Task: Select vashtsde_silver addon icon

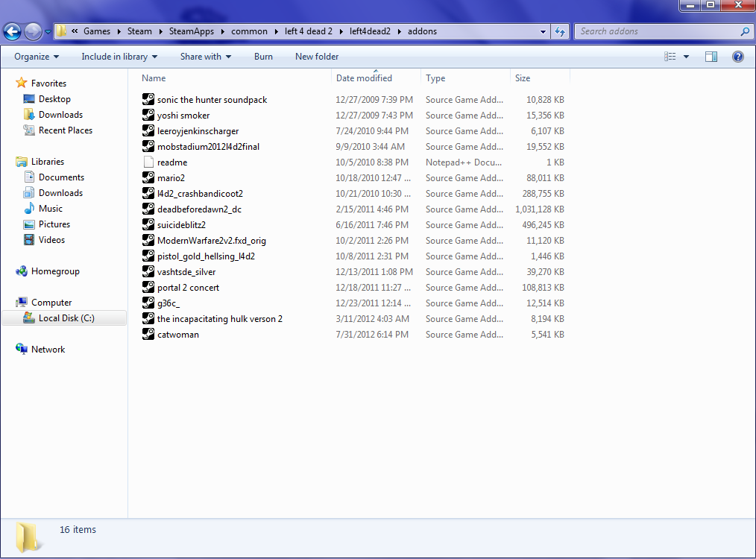Action: pos(148,272)
